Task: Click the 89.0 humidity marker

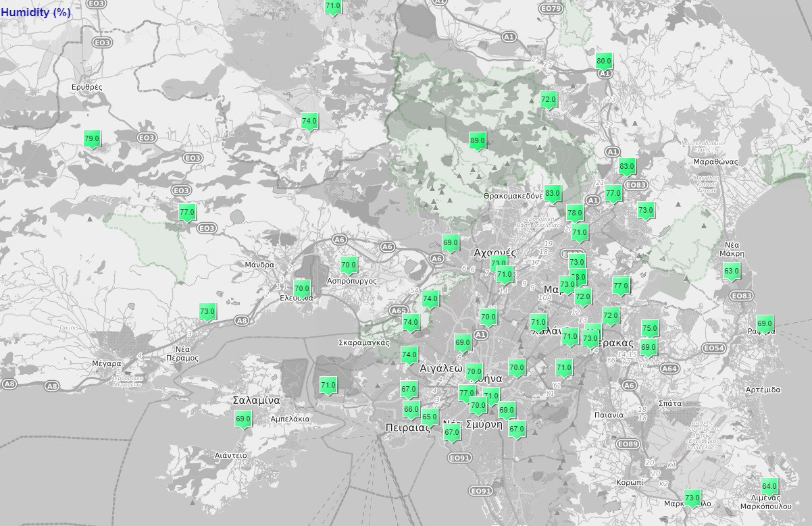Action: pyautogui.click(x=478, y=141)
